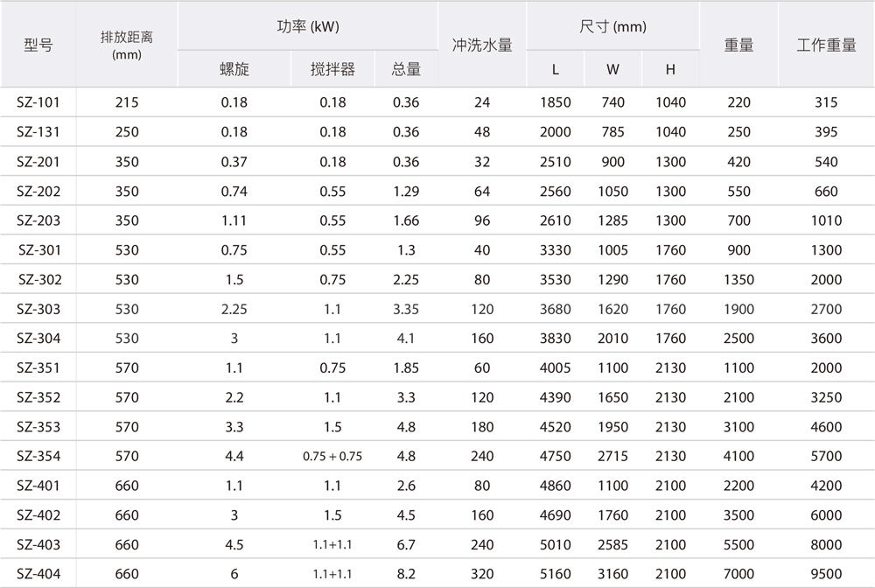Select the 2.25 spiral power cell in SZ-303 row
This screenshot has width=875, height=588.
point(234,309)
